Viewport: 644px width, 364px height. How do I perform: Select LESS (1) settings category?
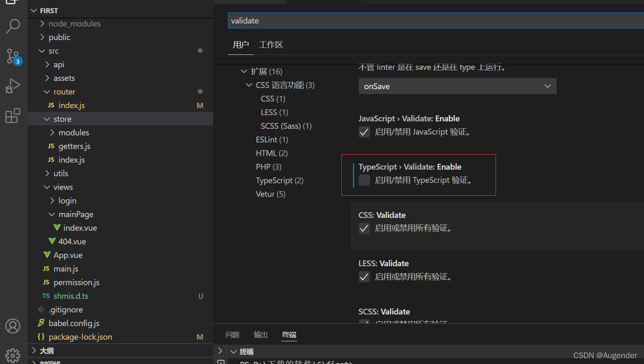(x=275, y=112)
